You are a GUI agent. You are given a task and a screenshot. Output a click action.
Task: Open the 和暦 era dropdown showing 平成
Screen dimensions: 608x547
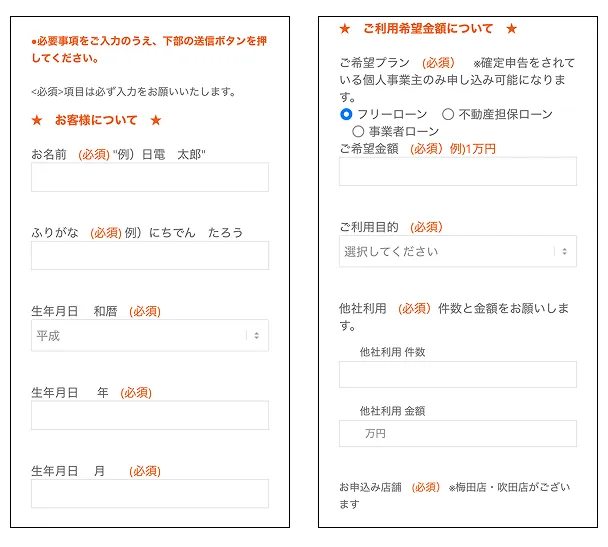tap(150, 335)
